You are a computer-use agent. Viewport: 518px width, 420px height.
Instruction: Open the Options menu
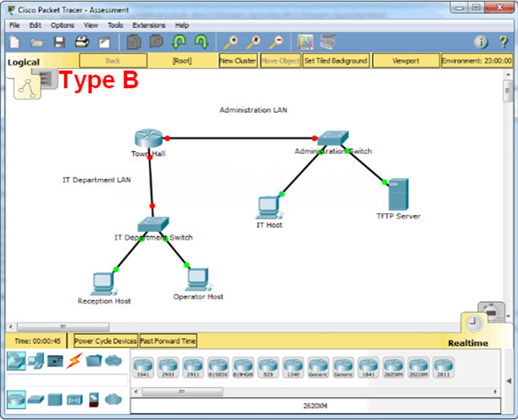[x=62, y=25]
